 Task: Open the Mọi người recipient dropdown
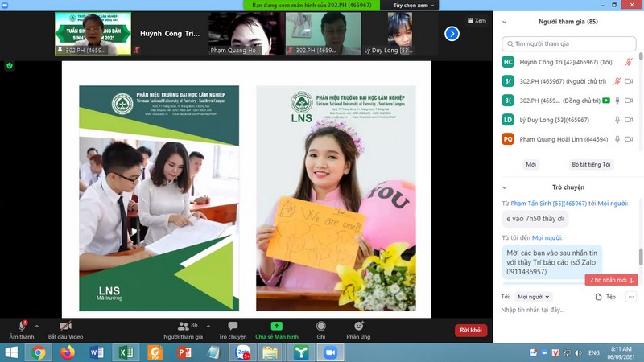point(532,297)
